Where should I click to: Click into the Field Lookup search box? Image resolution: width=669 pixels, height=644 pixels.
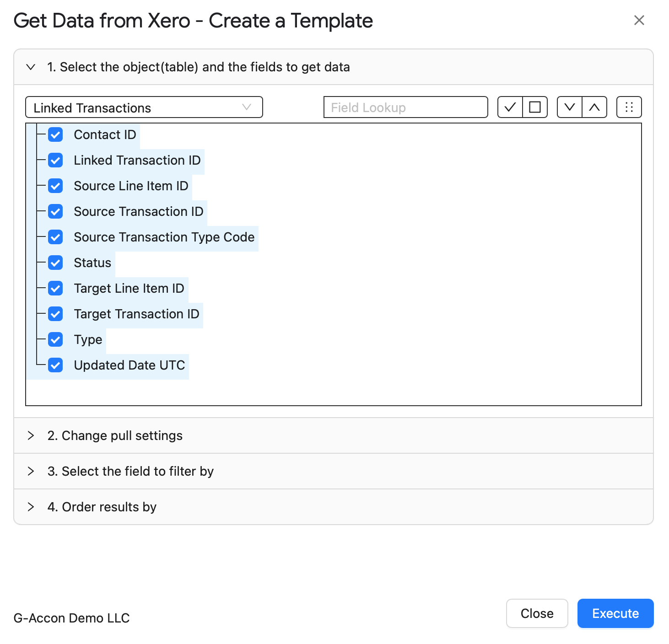pos(406,107)
